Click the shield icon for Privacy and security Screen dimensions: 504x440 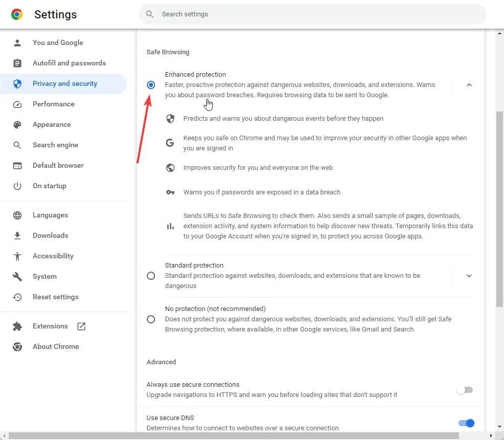click(x=17, y=84)
